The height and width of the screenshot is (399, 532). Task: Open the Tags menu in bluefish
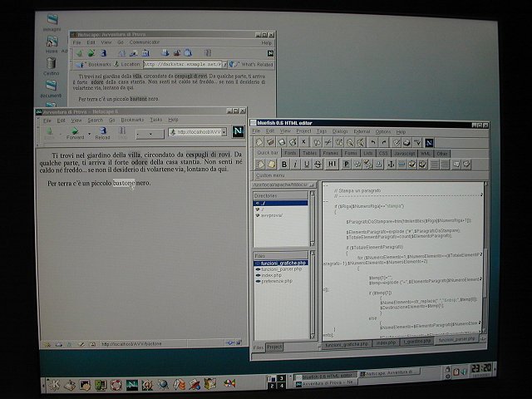[321, 131]
